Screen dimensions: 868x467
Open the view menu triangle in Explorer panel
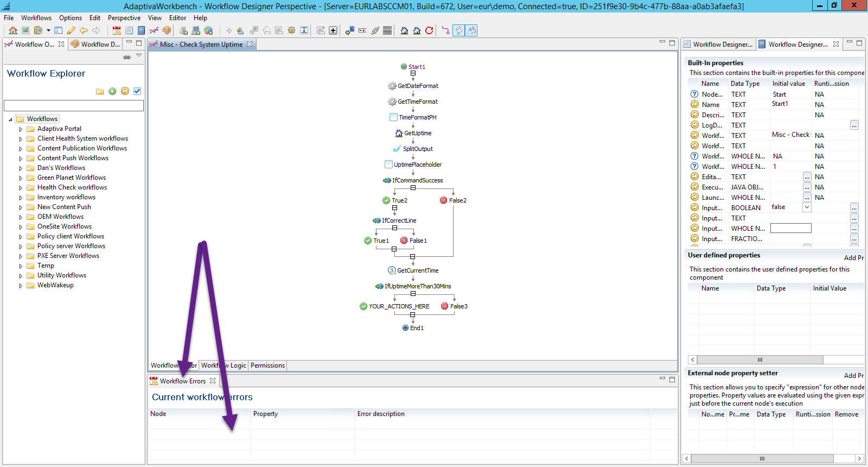coord(139,56)
